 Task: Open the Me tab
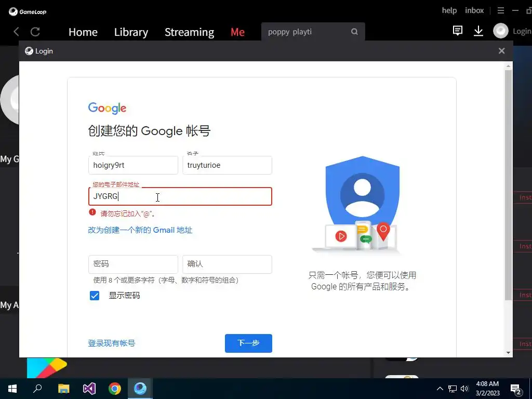(x=237, y=32)
